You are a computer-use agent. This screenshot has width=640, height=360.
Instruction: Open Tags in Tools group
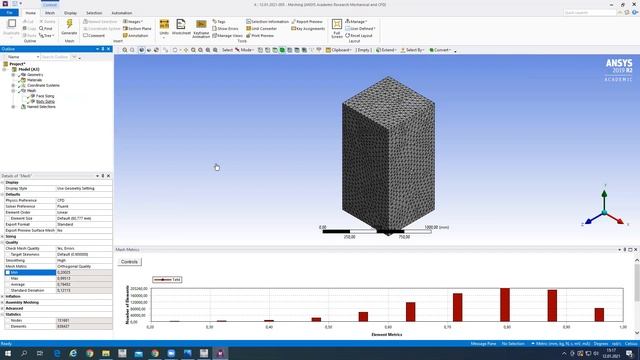coord(219,22)
